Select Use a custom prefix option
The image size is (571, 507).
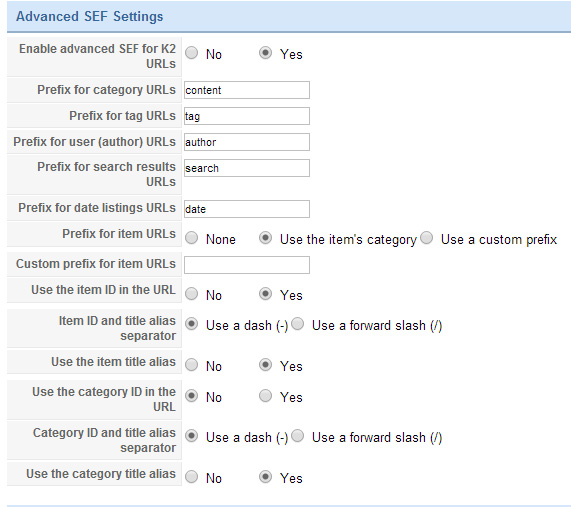tap(426, 238)
